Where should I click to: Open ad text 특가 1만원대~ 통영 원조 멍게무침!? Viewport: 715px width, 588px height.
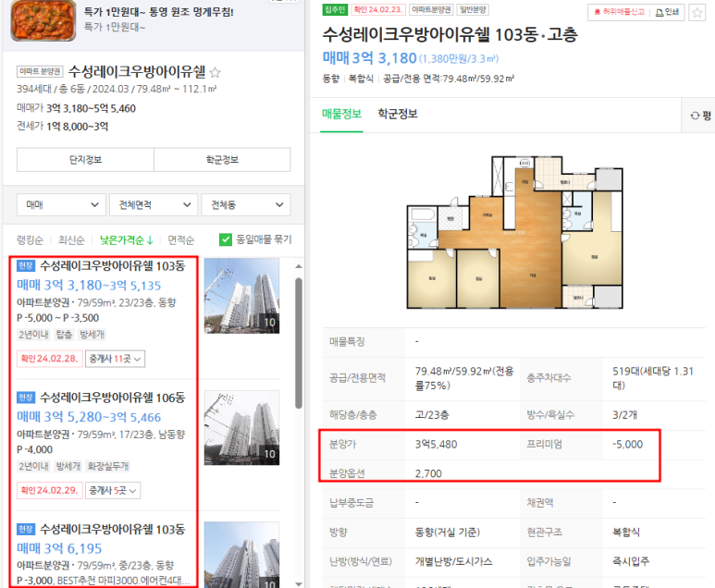[x=159, y=12]
